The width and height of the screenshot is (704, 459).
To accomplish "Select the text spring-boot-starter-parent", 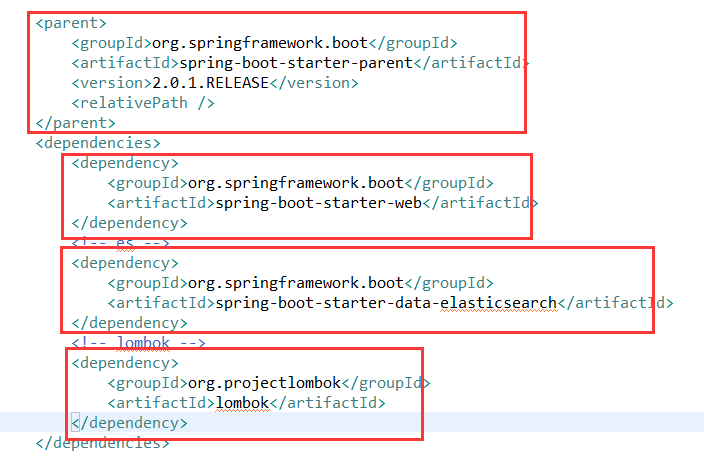I will 296,63.
